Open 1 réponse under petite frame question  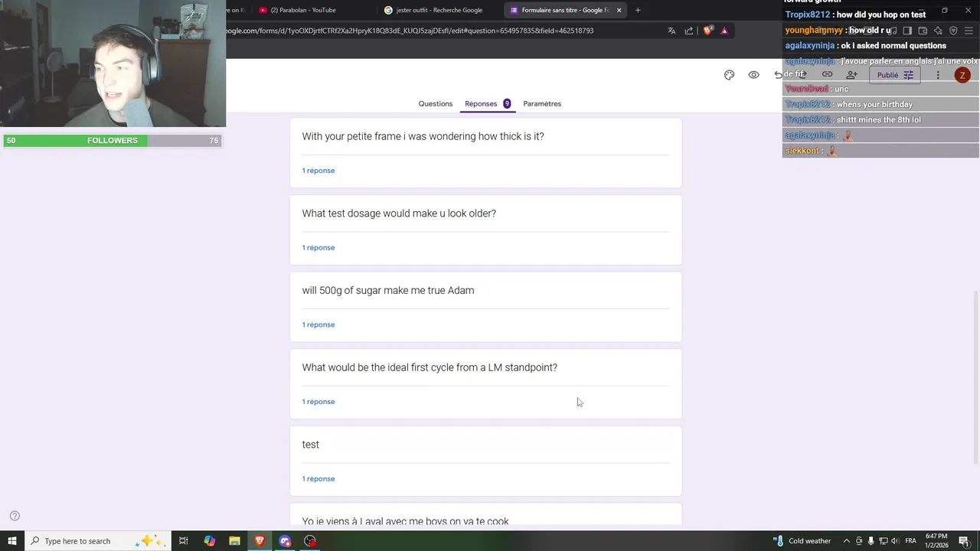[x=318, y=170]
